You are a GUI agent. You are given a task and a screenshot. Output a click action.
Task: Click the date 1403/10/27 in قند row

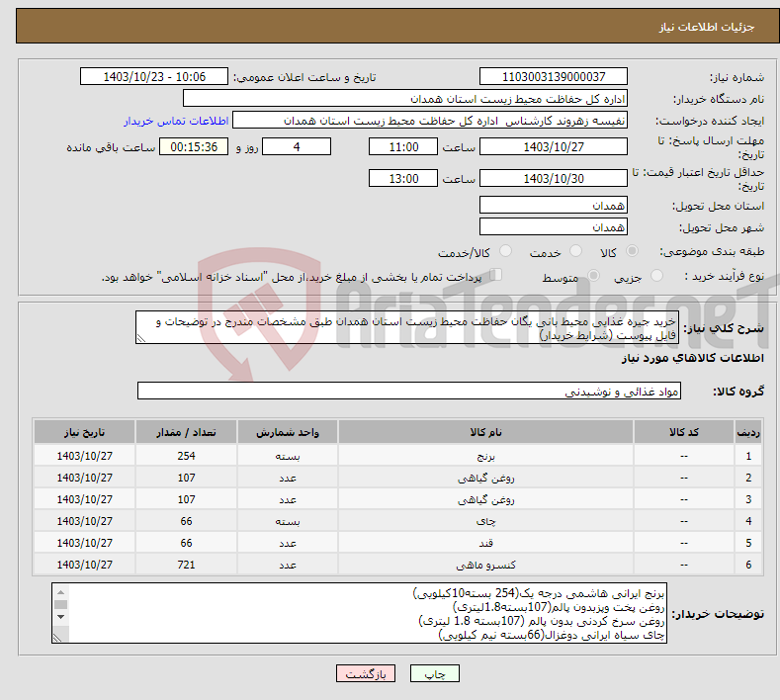(85, 543)
